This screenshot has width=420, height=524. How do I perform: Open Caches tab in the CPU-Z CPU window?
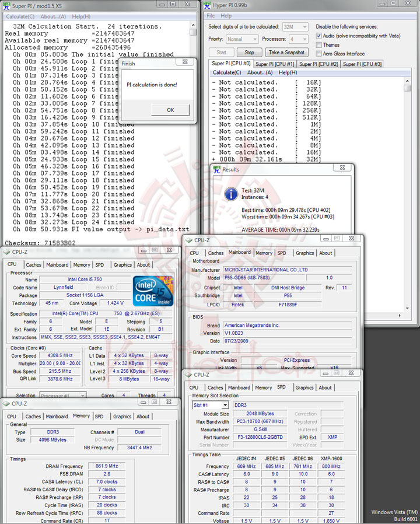(x=34, y=265)
